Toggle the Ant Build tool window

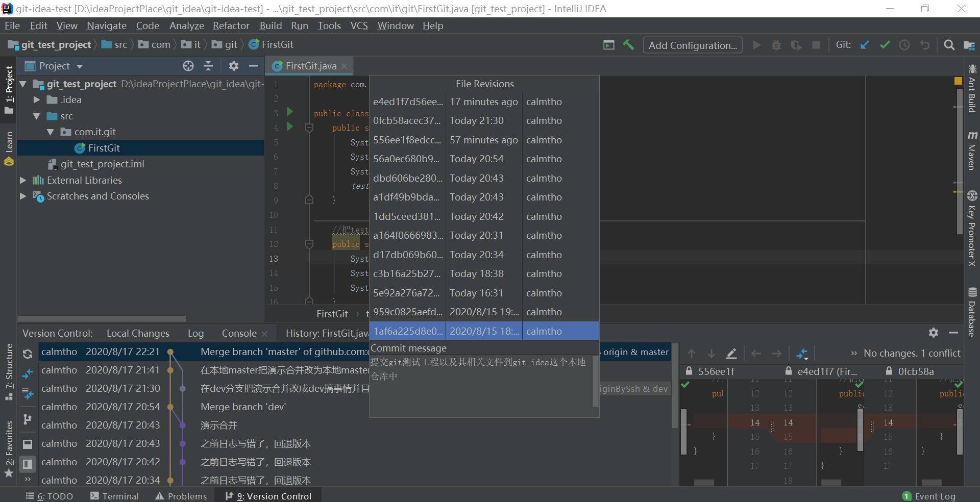pyautogui.click(x=972, y=88)
